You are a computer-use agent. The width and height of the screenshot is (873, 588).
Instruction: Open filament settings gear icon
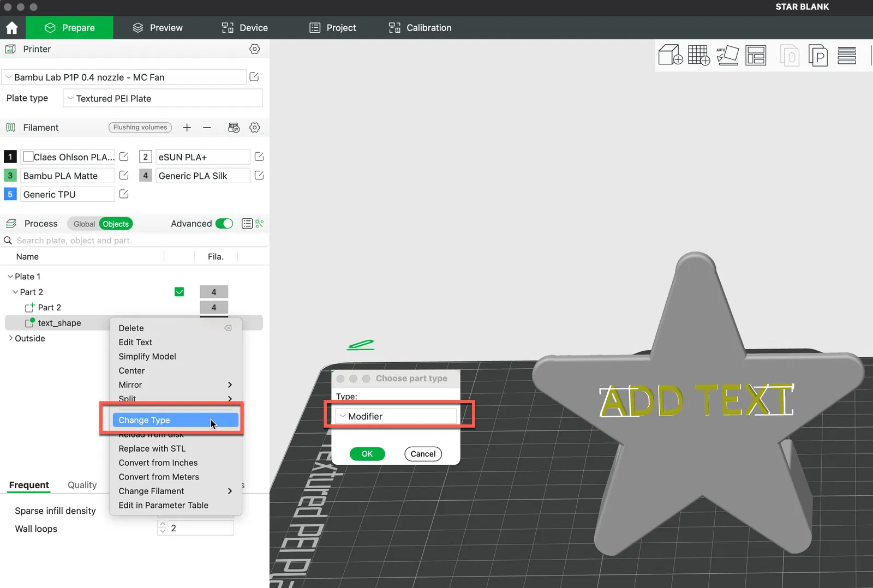pos(254,128)
